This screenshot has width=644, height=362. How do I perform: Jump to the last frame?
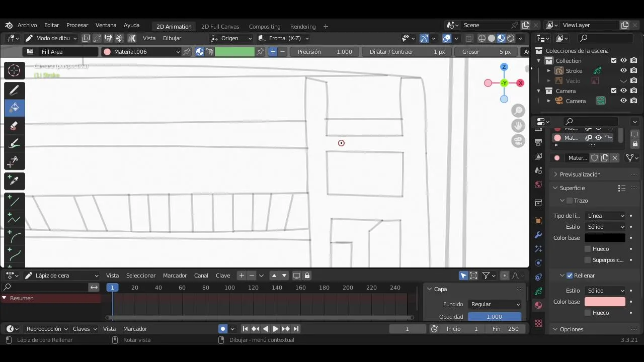[x=296, y=329]
